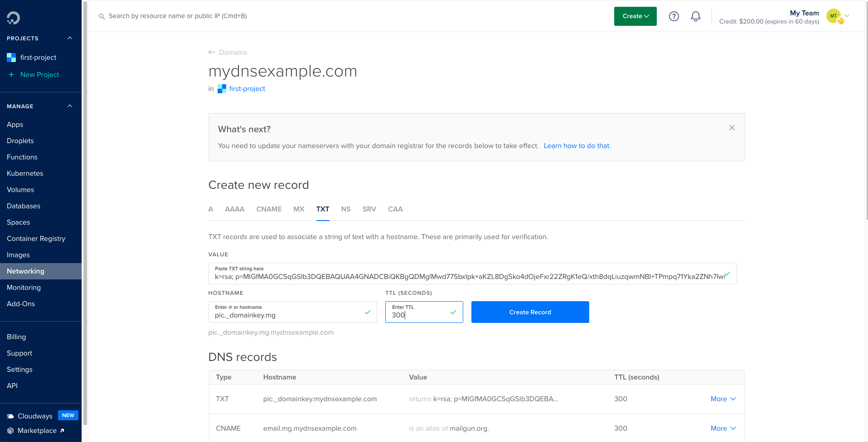Click the MT team avatar
This screenshot has width=868, height=442.
point(834,16)
